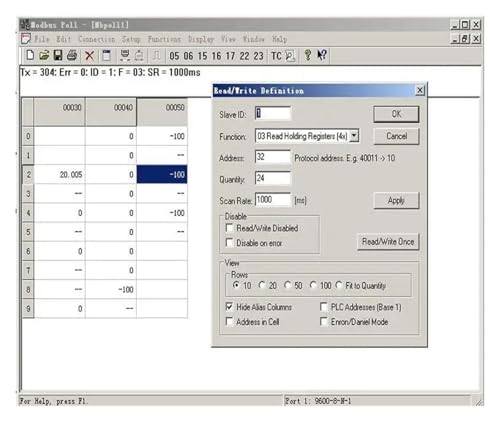Print using the printer icon

[x=72, y=55]
